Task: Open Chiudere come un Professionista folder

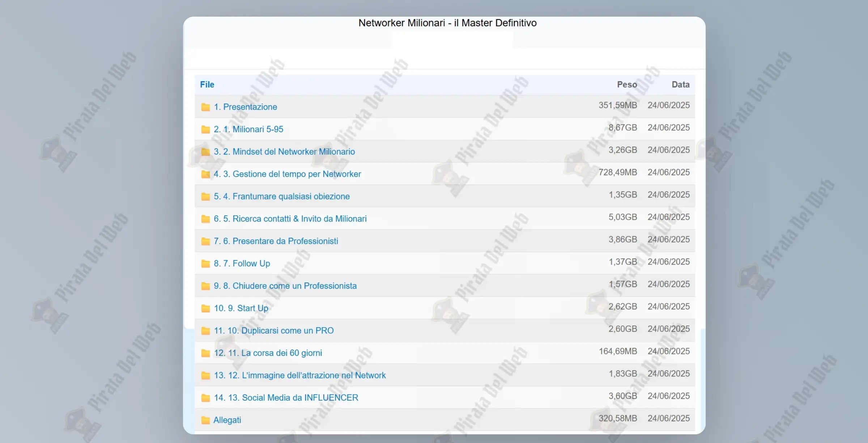Action: 285,286
